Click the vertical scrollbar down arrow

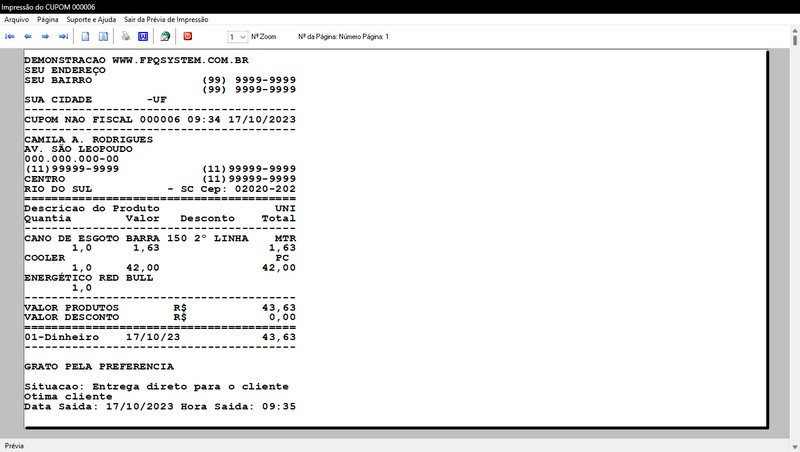point(795,447)
